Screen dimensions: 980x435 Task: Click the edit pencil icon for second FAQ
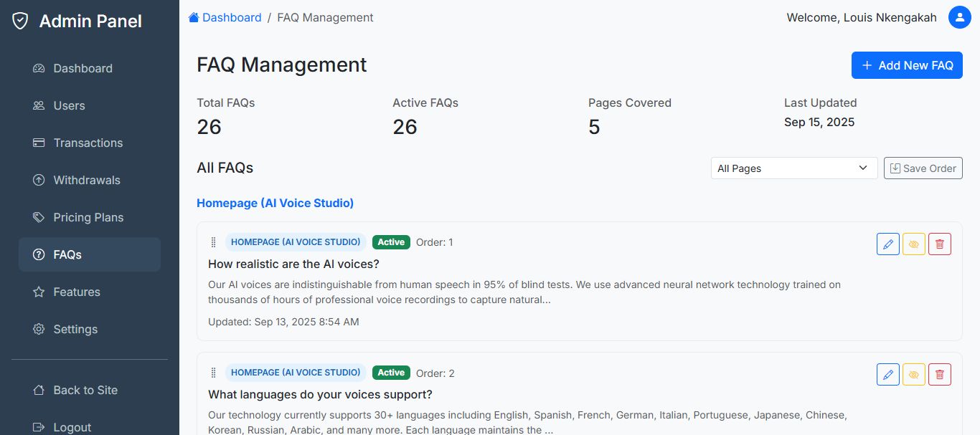pyautogui.click(x=888, y=374)
